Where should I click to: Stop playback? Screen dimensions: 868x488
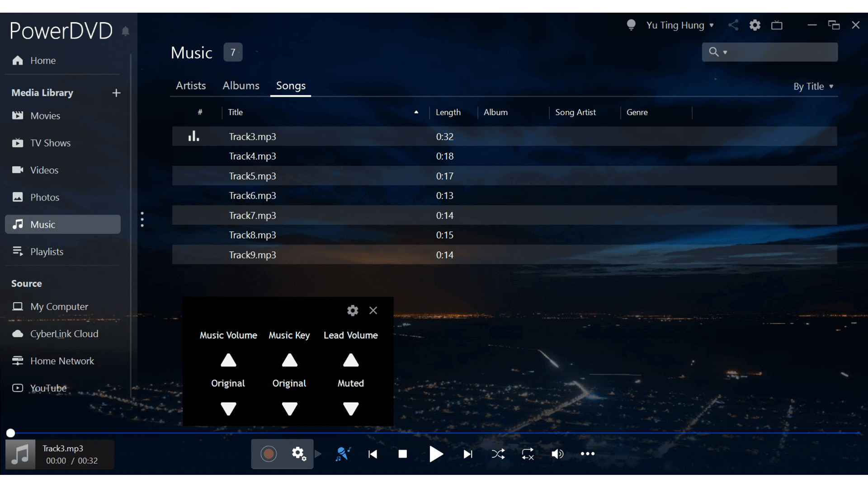[x=402, y=454]
